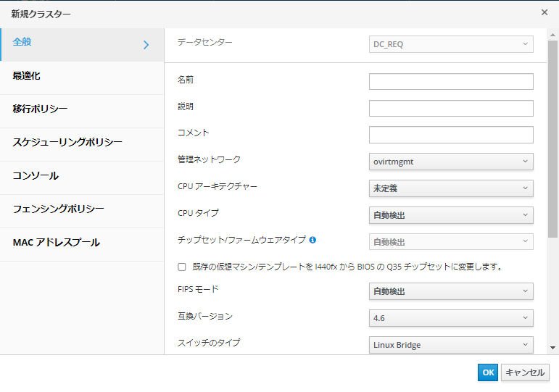The image size is (559, 392).
Task: Tick the I440fx to Q35 chipset change checkbox
Action: pyautogui.click(x=182, y=267)
